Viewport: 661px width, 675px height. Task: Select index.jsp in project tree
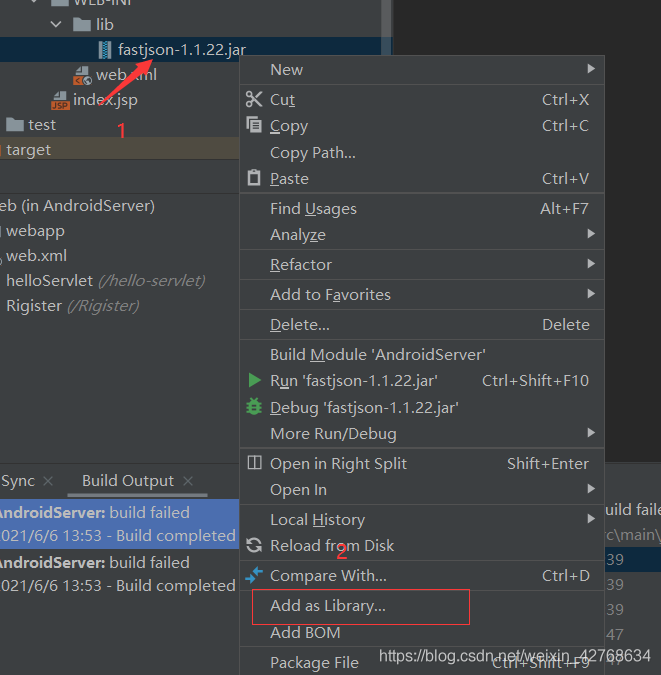coord(105,100)
